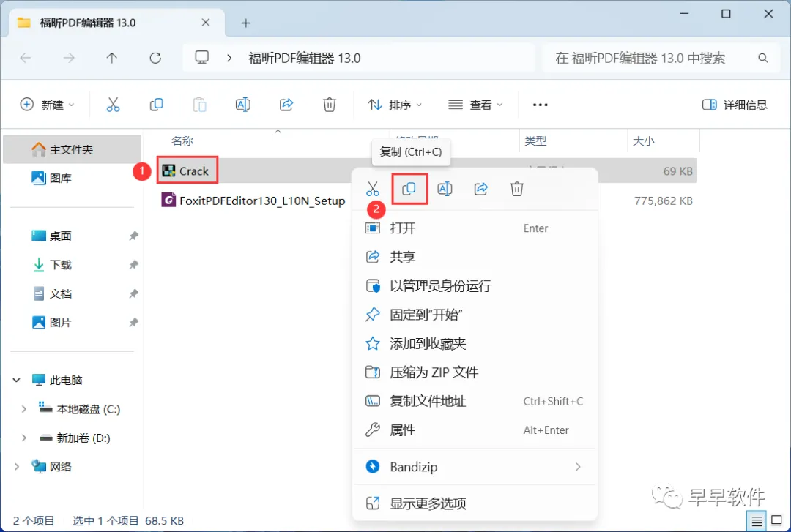The width and height of the screenshot is (791, 532).
Task: Click the Rename icon in the toolbar
Action: click(x=242, y=105)
